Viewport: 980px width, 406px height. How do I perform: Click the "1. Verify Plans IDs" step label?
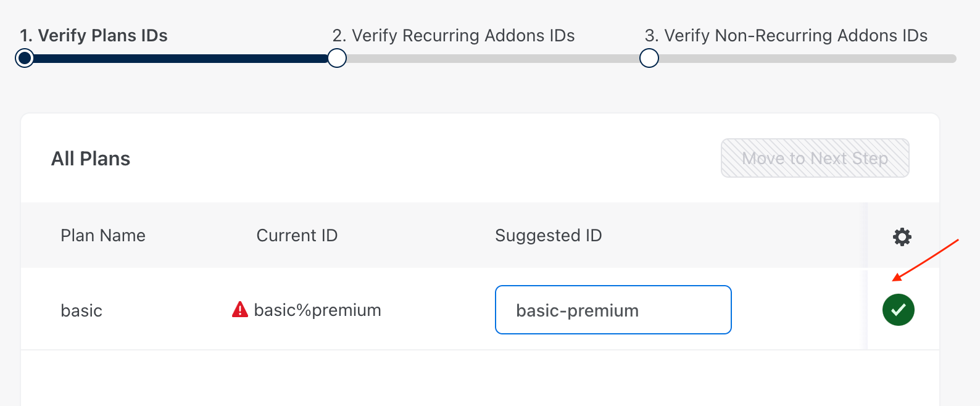[x=94, y=36]
